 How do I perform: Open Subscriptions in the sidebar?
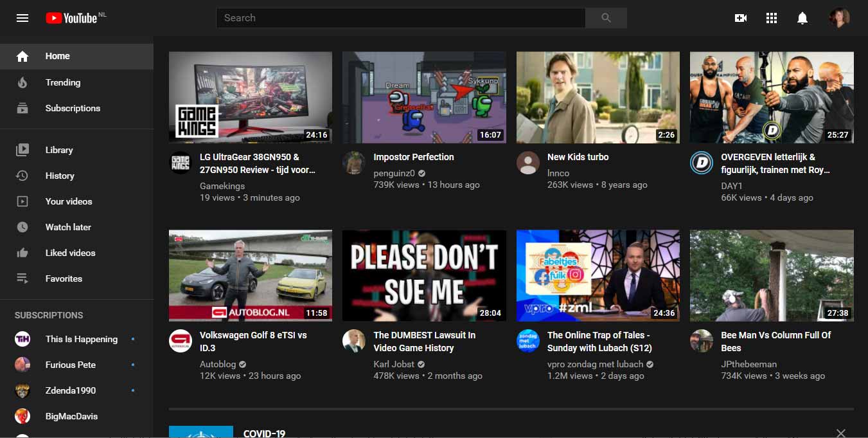pyautogui.click(x=76, y=108)
